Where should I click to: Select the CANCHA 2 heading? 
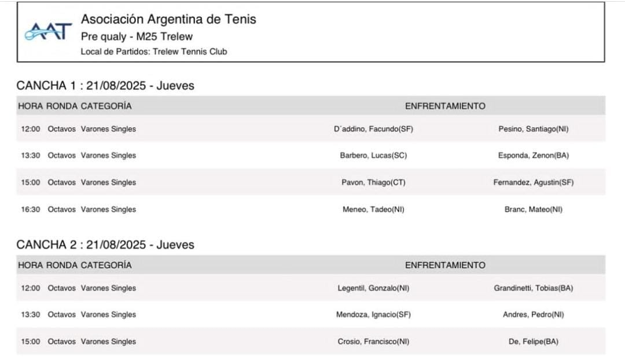(x=105, y=244)
